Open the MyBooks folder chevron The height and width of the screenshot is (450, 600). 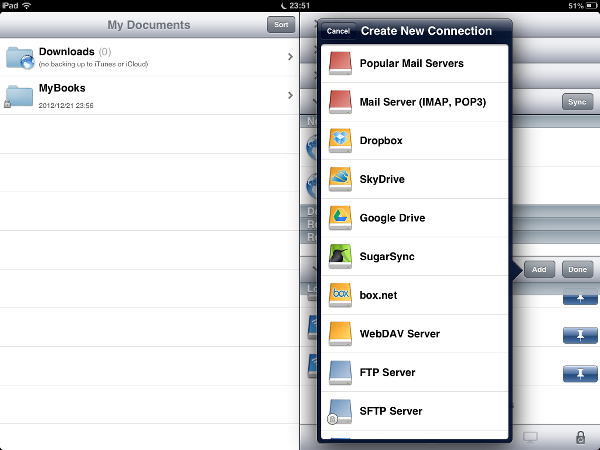click(x=290, y=95)
